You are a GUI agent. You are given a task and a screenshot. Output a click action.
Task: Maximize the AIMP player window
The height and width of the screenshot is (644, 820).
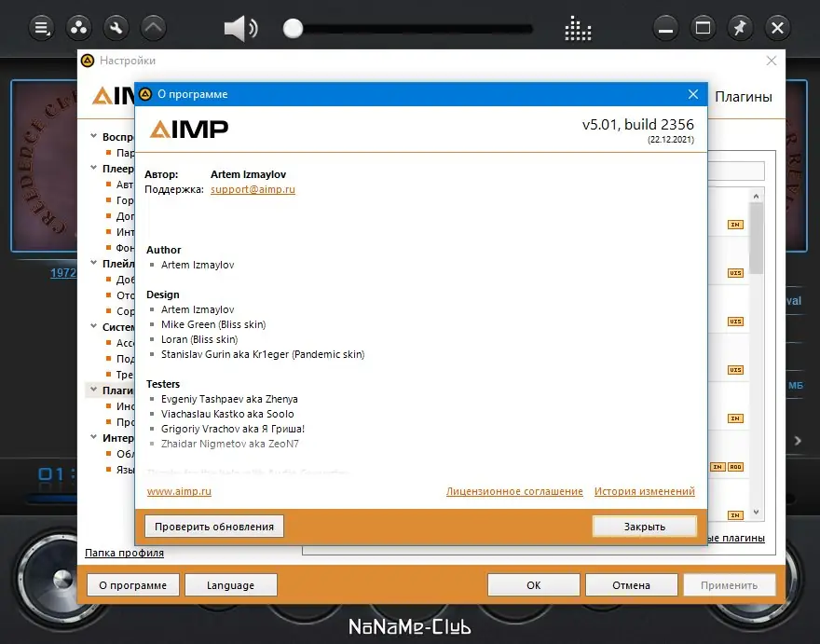click(x=703, y=28)
